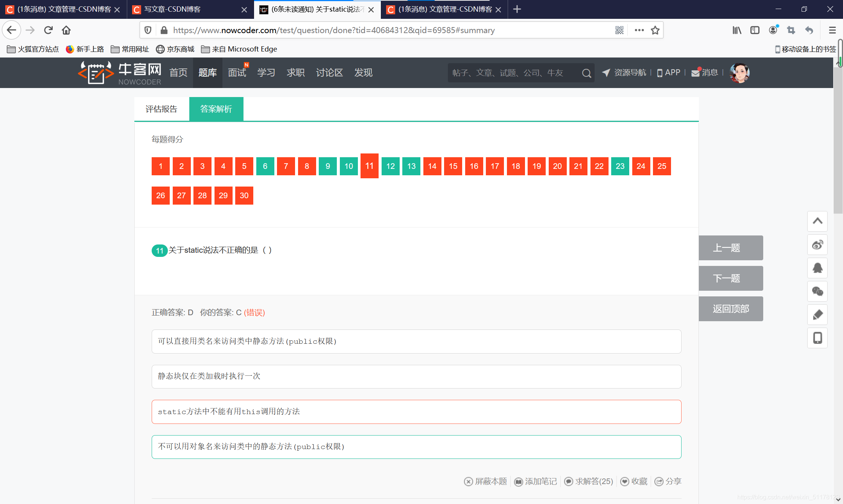Open a new browser tab
This screenshot has width=843, height=504.
pyautogui.click(x=517, y=9)
